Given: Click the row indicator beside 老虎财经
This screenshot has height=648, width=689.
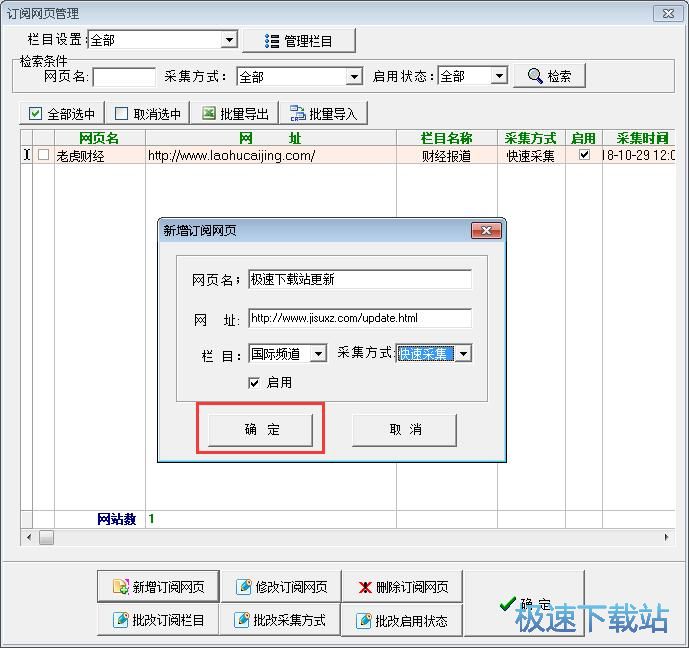Looking at the screenshot, I should click(26, 155).
